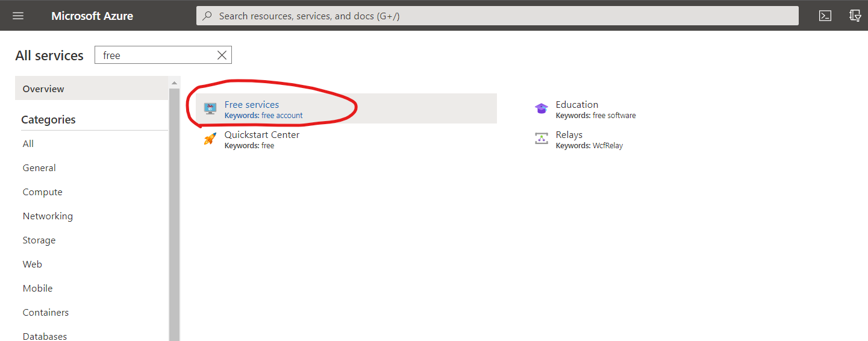The image size is (868, 341).
Task: Click the Microsoft Azure home title
Action: 92,16
